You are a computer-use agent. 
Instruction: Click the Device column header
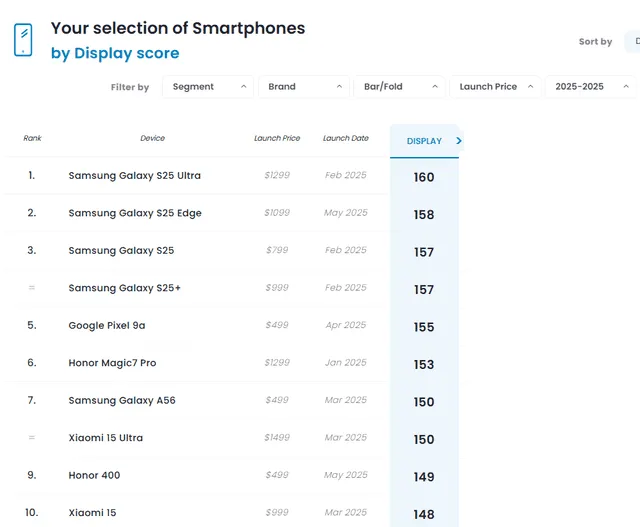pyautogui.click(x=152, y=138)
